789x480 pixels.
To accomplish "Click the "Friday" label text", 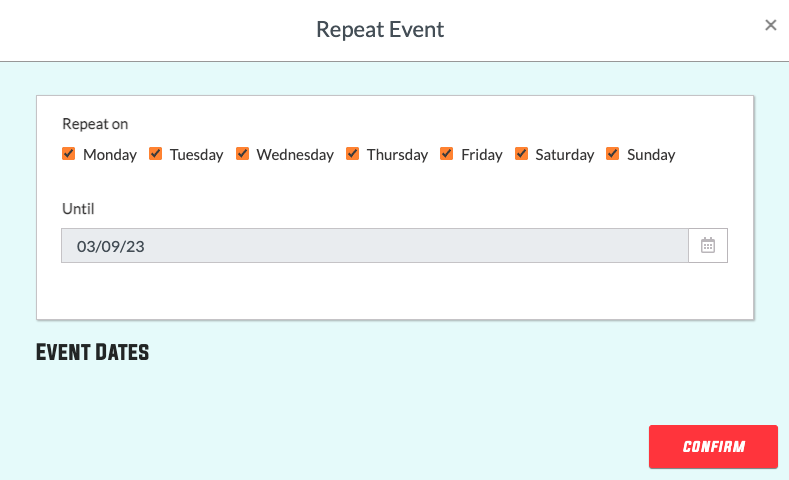I will coord(482,155).
